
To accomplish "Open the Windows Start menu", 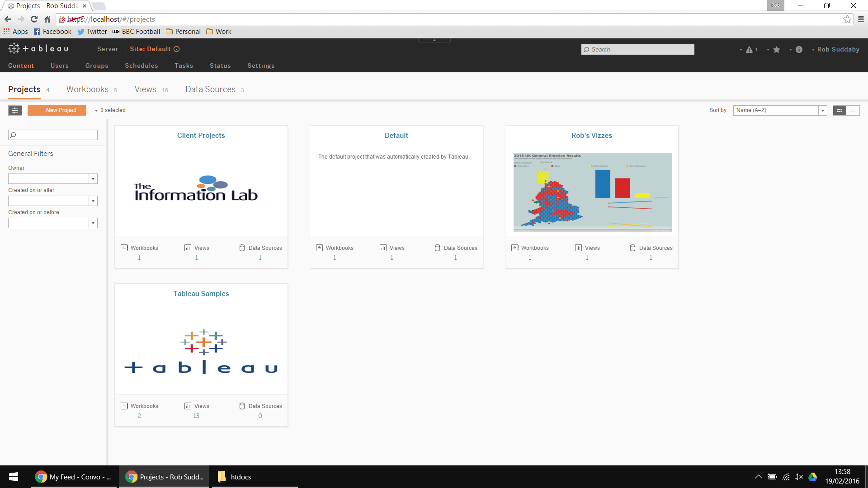I will [x=14, y=477].
